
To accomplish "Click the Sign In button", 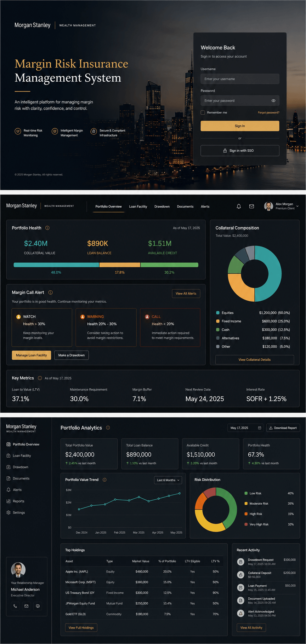I will [x=240, y=126].
